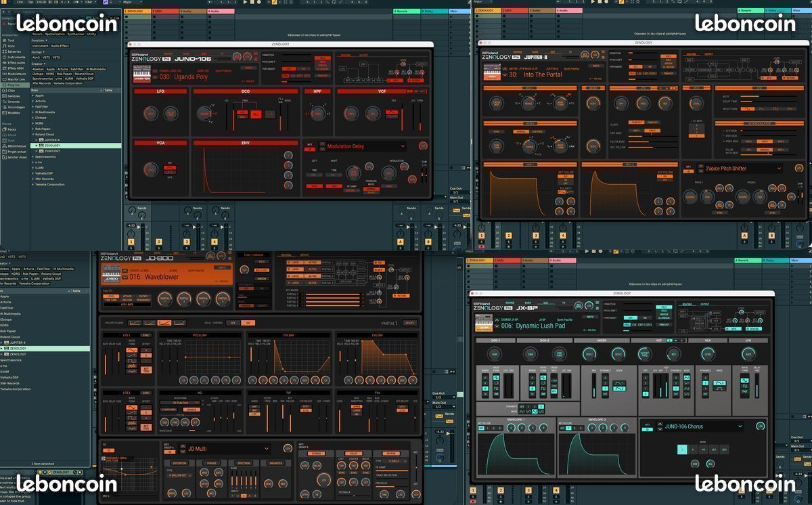Expand the Spectrasonics folder in plug-in list

(32, 156)
